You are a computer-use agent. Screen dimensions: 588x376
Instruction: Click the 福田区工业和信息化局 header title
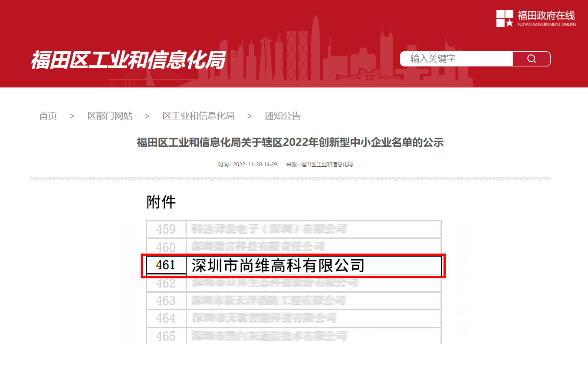128,60
